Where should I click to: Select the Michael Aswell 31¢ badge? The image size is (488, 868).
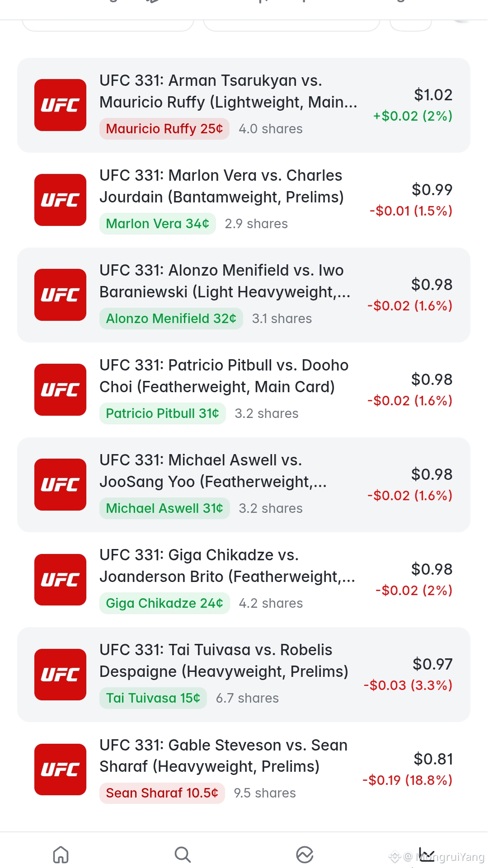pyautogui.click(x=164, y=508)
